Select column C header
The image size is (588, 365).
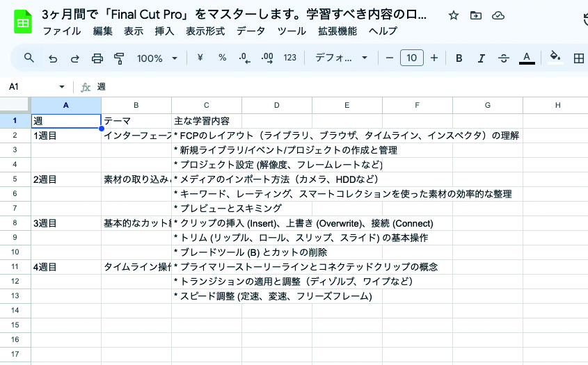(x=206, y=105)
